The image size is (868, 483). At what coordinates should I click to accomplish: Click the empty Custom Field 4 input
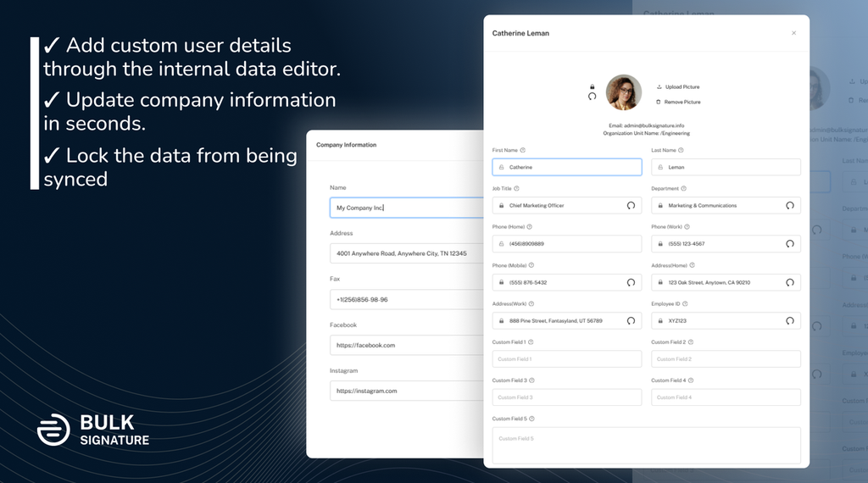(x=726, y=397)
